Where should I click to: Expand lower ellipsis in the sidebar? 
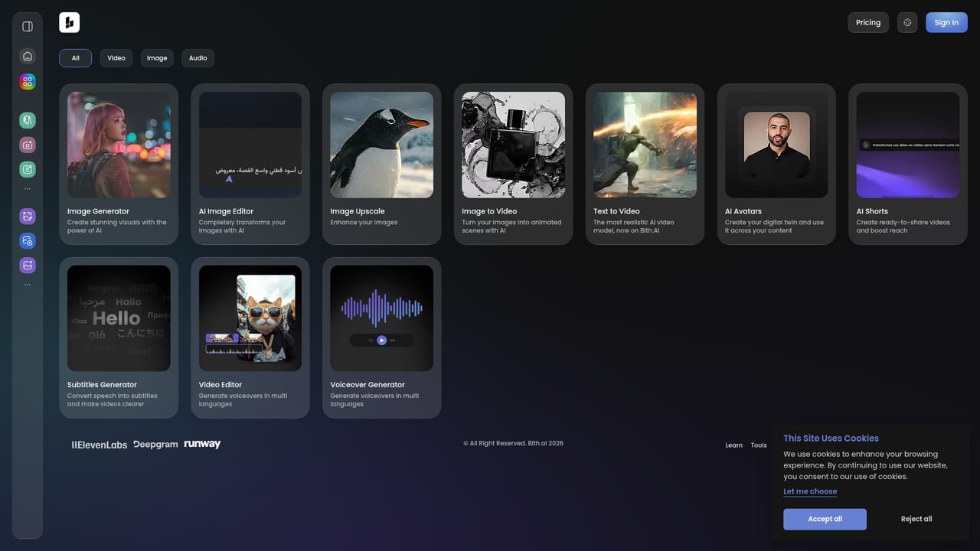28,285
